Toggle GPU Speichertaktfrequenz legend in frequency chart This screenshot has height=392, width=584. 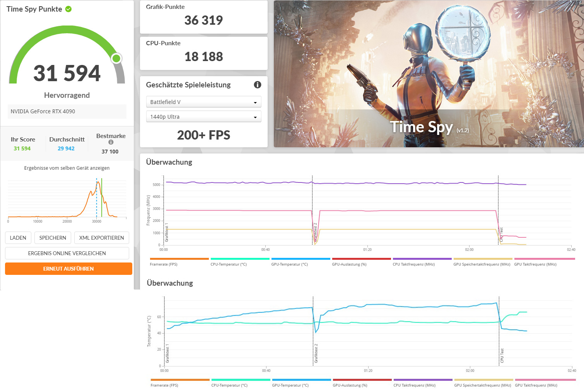click(x=483, y=262)
